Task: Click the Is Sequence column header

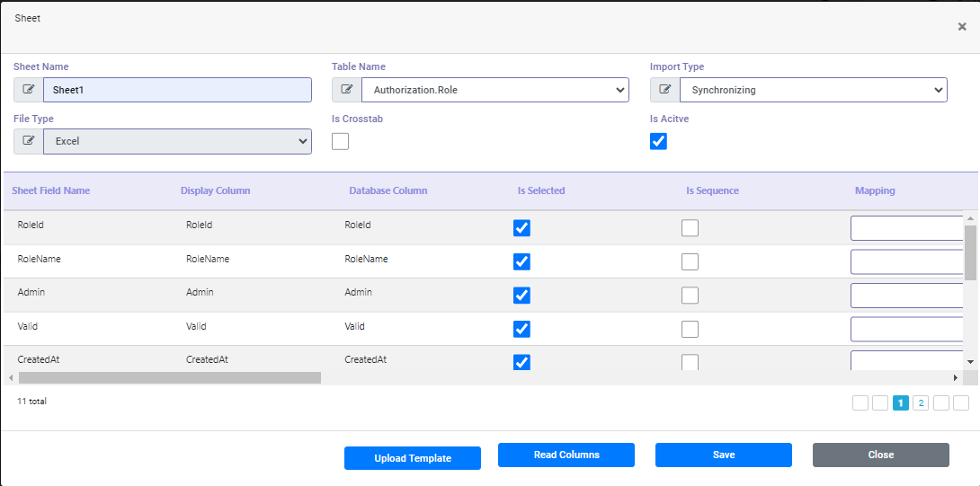Action: coord(712,190)
